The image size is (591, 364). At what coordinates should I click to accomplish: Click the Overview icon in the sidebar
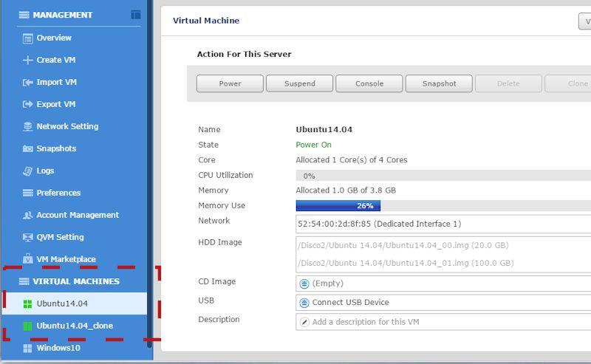click(x=27, y=38)
